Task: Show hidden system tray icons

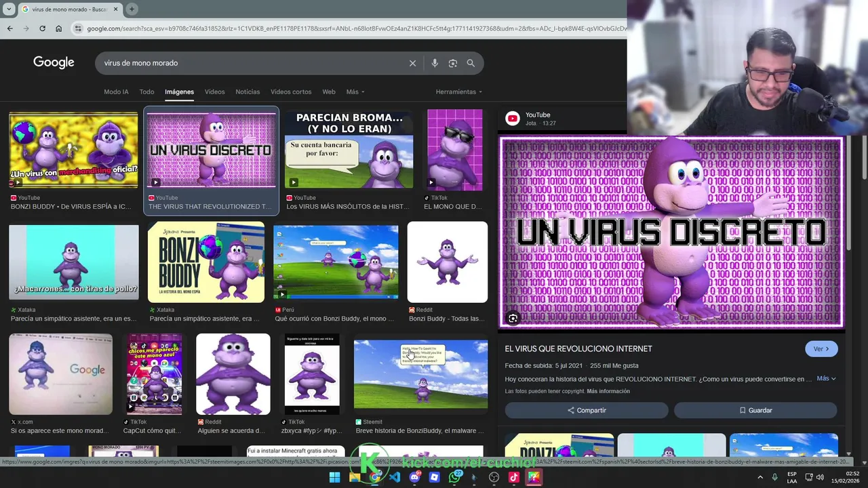Action: (x=761, y=477)
